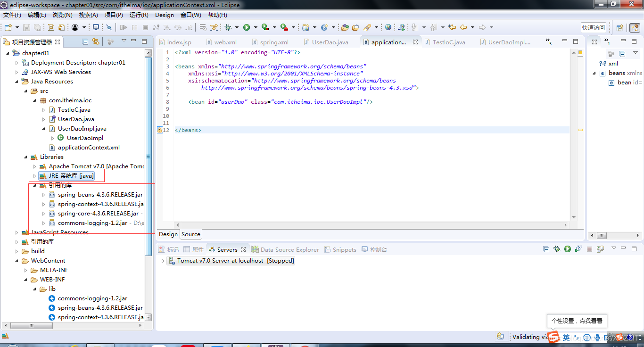Click the 快速访问 quick access field

[594, 28]
